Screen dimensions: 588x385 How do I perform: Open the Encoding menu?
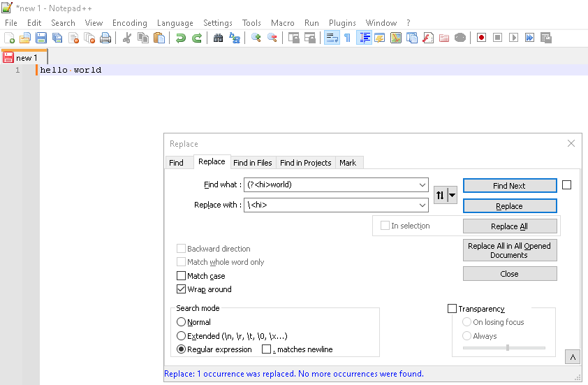[x=129, y=23]
